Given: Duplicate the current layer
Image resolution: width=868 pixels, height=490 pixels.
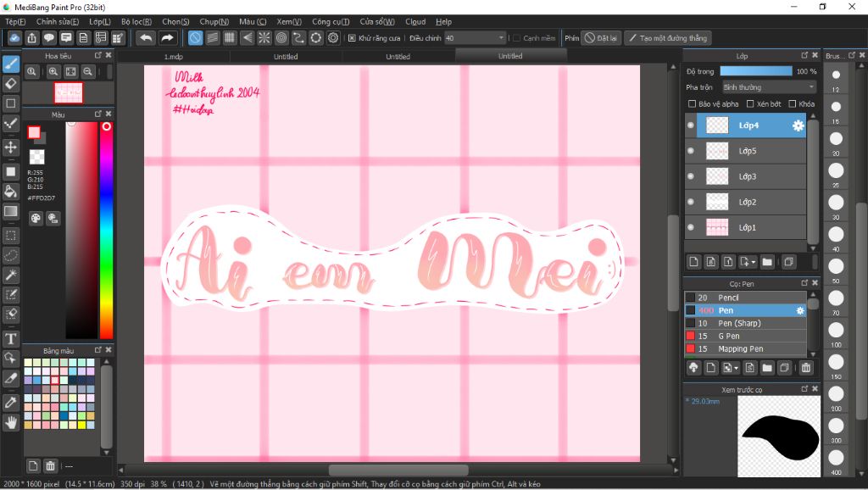Looking at the screenshot, I should coord(789,262).
